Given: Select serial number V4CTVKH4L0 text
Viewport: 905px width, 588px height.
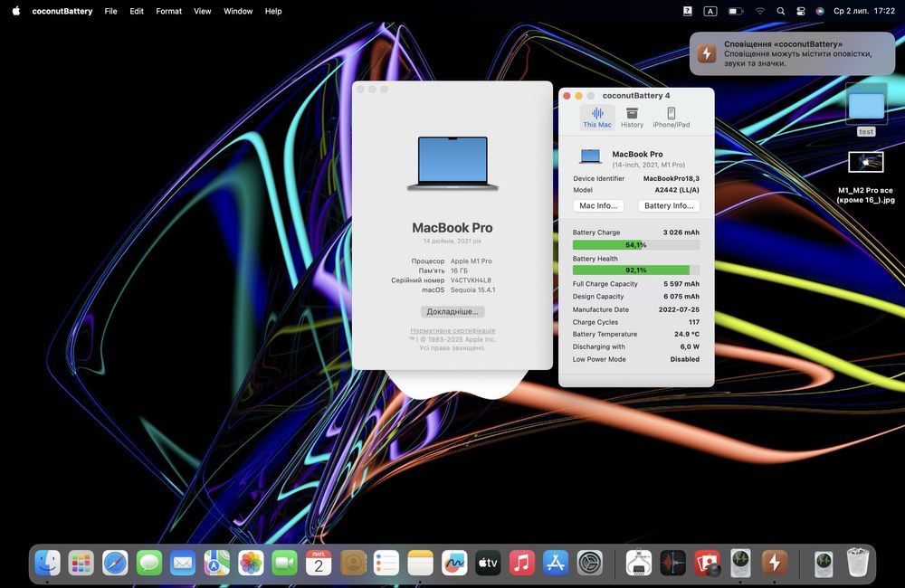Looking at the screenshot, I should (x=471, y=280).
